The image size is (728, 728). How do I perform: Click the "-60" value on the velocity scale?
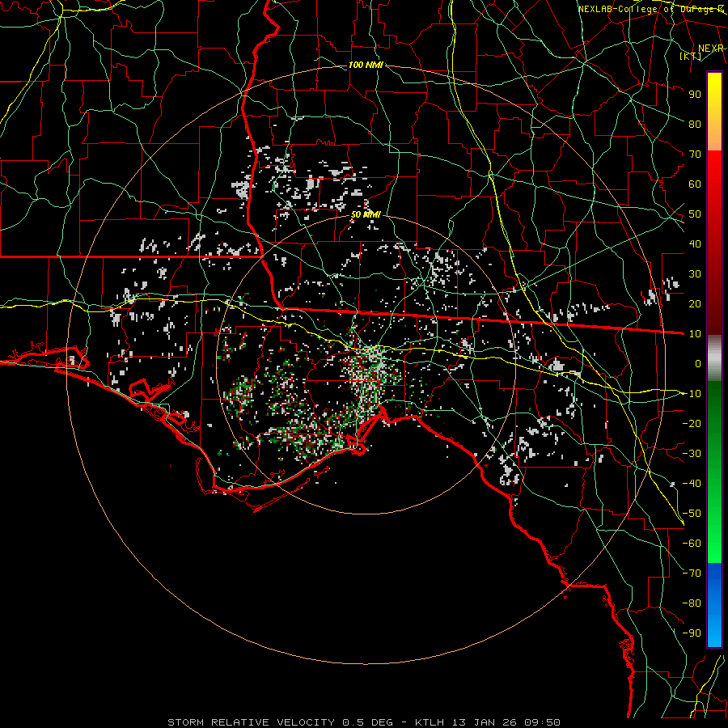pyautogui.click(x=692, y=544)
